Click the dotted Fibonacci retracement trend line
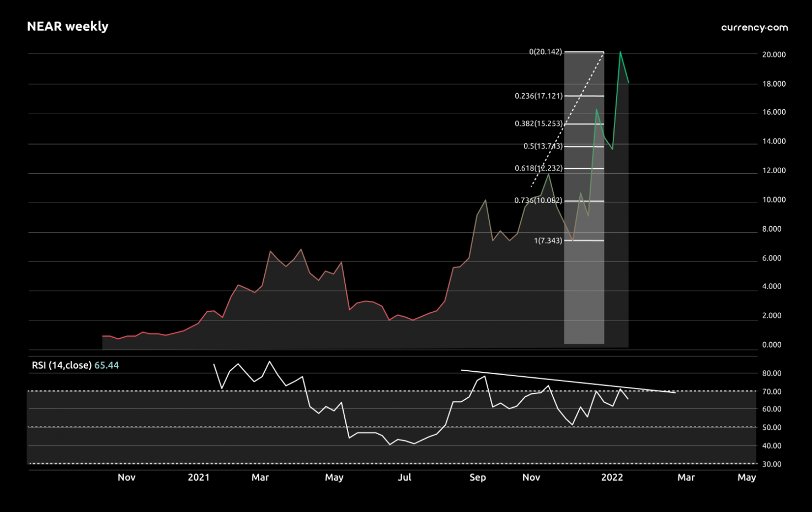 point(568,119)
